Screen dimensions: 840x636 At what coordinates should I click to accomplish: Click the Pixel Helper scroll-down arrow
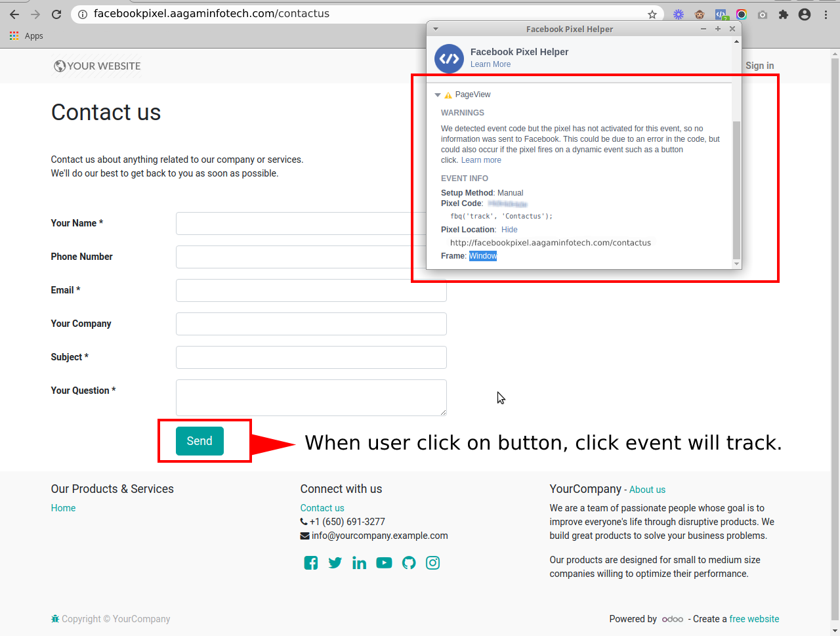point(736,264)
